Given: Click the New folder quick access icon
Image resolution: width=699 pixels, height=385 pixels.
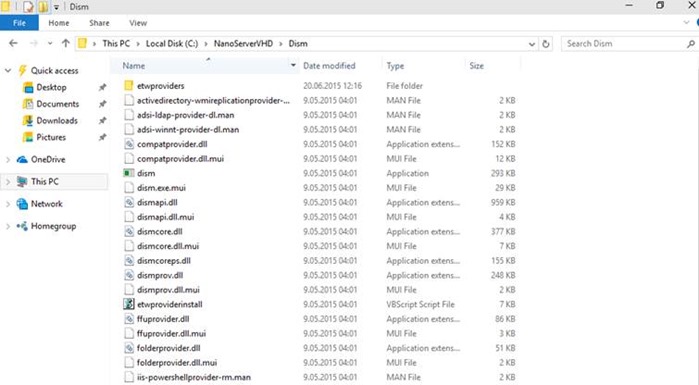Looking at the screenshot, I should pos(43,7).
